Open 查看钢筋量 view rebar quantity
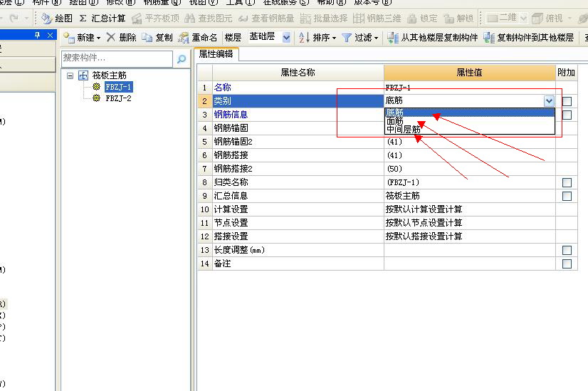This screenshot has height=391, width=588. (x=266, y=18)
